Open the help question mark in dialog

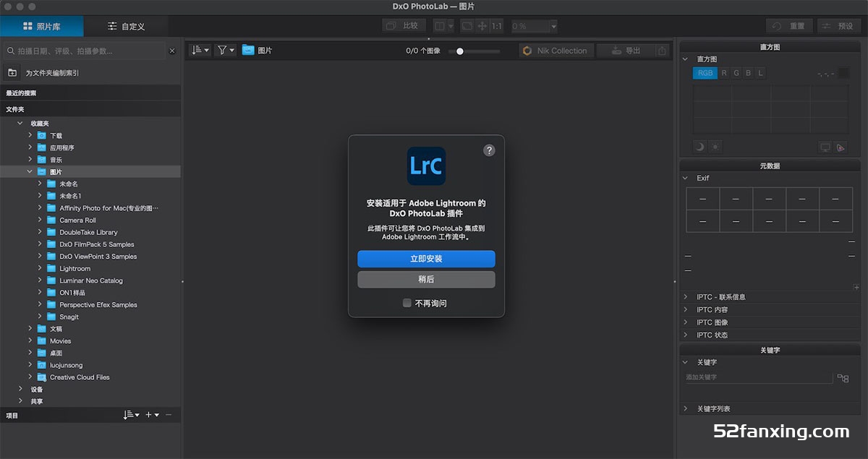point(489,150)
